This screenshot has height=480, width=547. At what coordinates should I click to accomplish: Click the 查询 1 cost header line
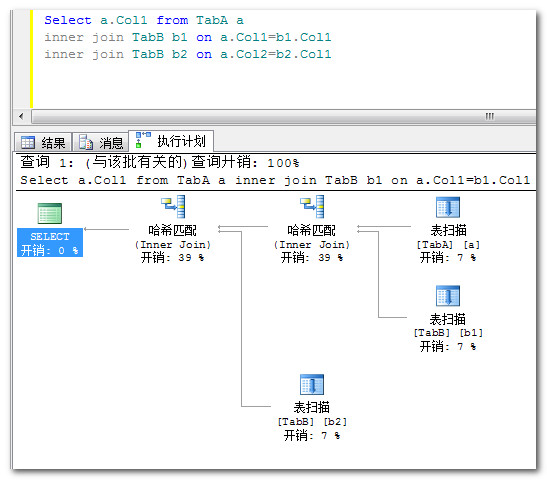(160, 162)
